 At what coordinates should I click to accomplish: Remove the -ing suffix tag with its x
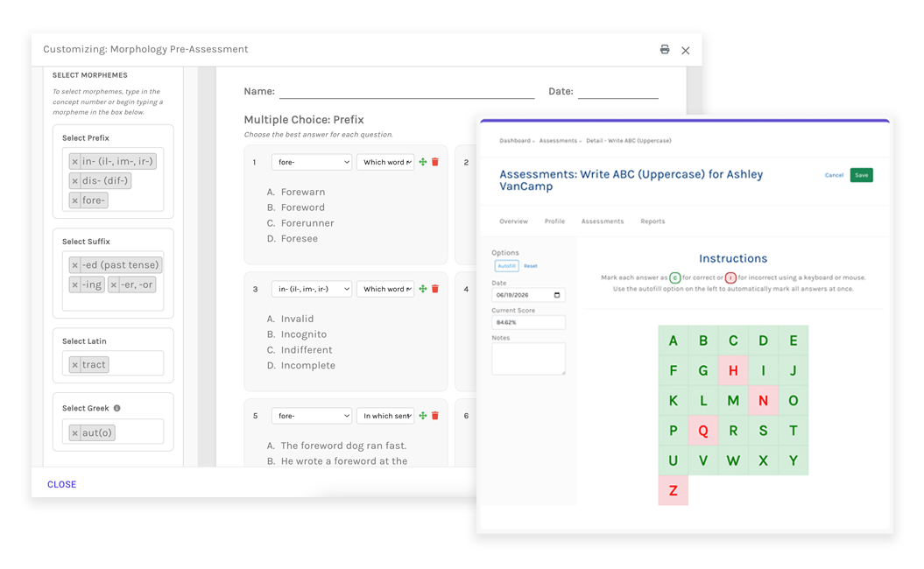pos(74,284)
